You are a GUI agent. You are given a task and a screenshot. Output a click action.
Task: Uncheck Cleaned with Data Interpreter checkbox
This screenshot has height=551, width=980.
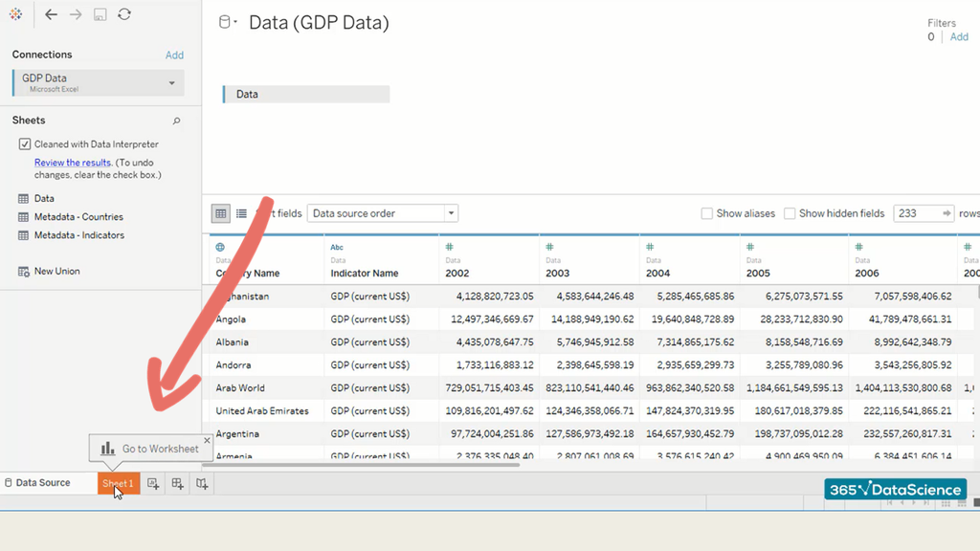click(25, 144)
